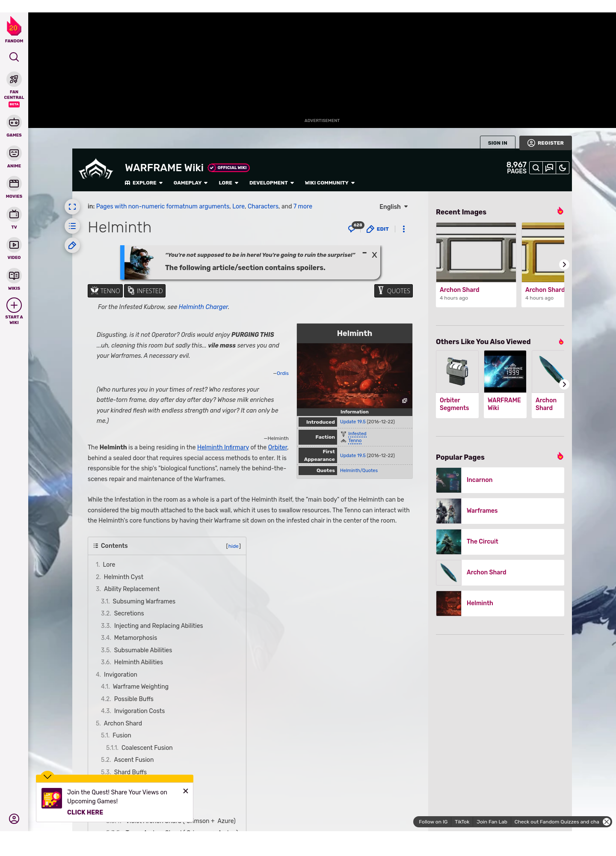
Task: Select the TENNO tab
Action: [x=105, y=291]
